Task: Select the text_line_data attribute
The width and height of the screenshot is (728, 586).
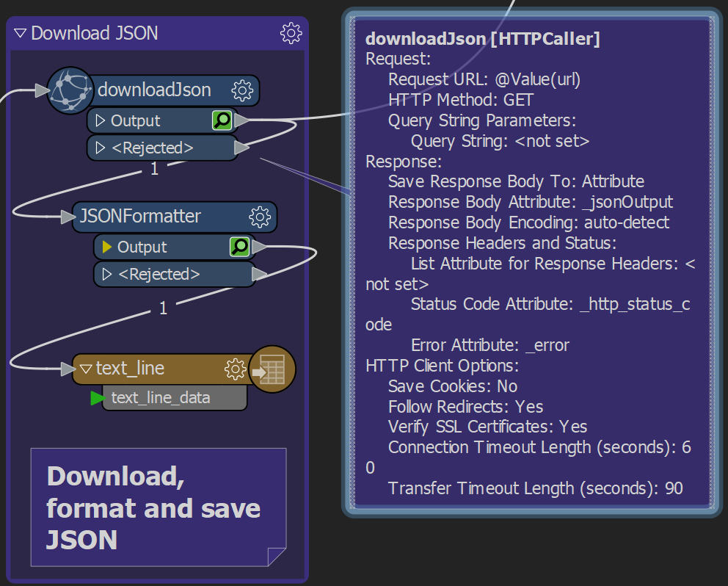Action: tap(161, 398)
